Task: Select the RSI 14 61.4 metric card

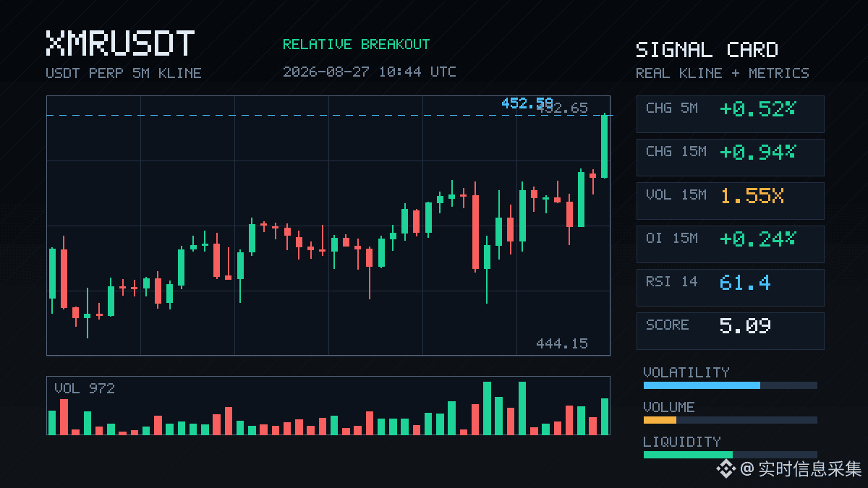Action: [730, 288]
